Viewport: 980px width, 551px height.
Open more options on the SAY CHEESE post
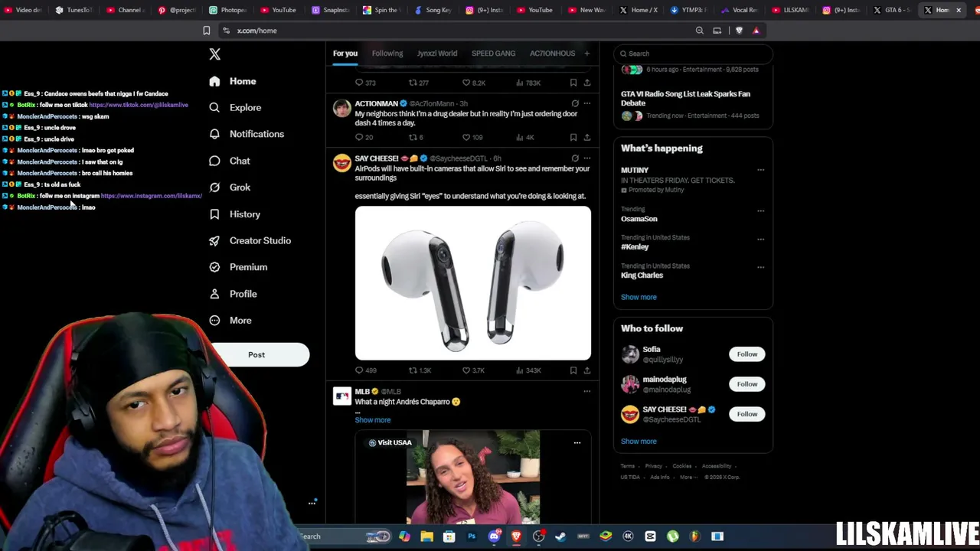click(x=587, y=158)
